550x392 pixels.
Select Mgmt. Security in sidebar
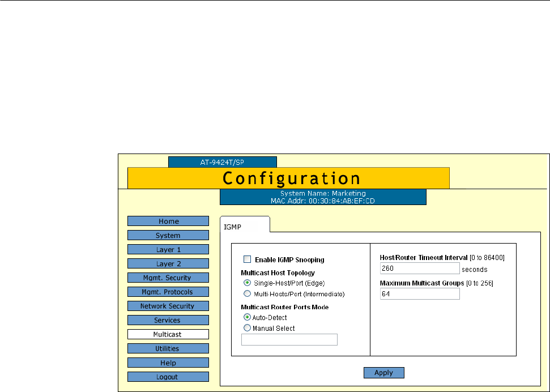point(168,278)
